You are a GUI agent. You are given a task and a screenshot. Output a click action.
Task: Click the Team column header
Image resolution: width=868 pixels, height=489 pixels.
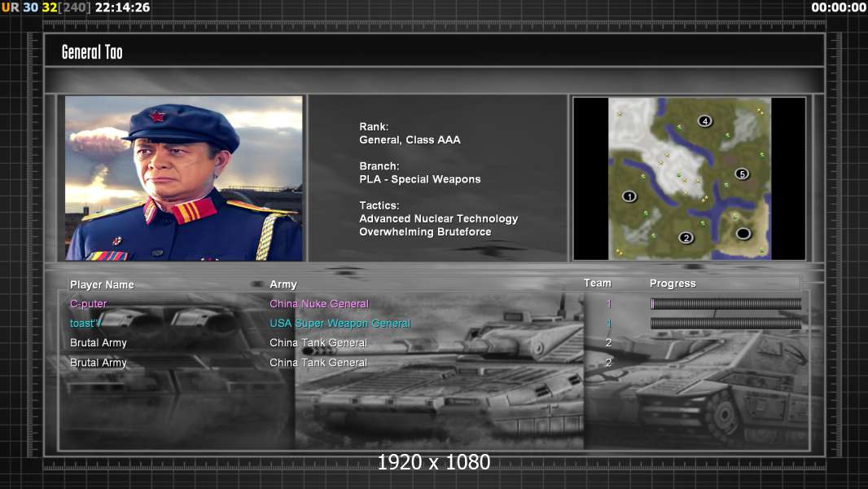(x=597, y=283)
